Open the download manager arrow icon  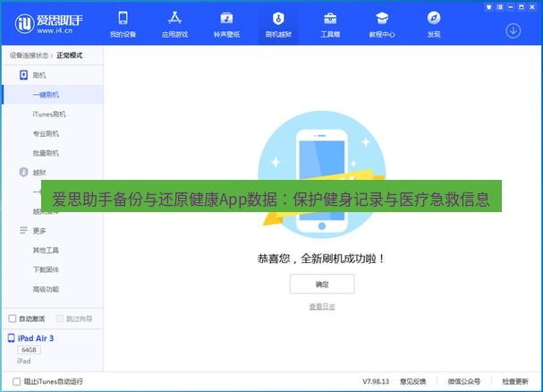pos(513,30)
